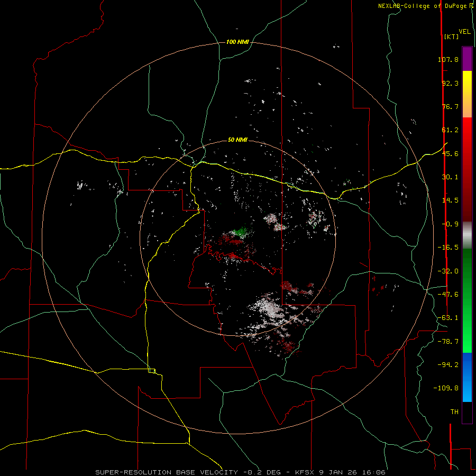Select the 92.3 legend value
The image size is (476, 476).
click(x=450, y=83)
